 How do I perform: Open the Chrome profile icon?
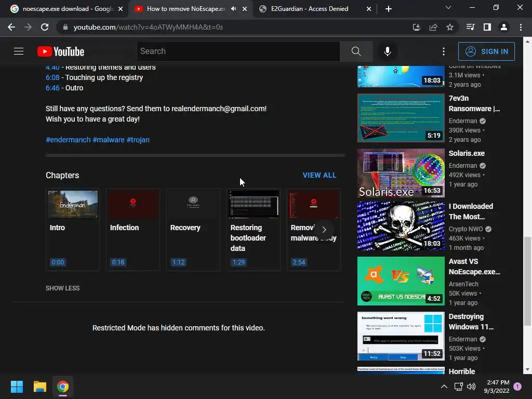click(504, 27)
